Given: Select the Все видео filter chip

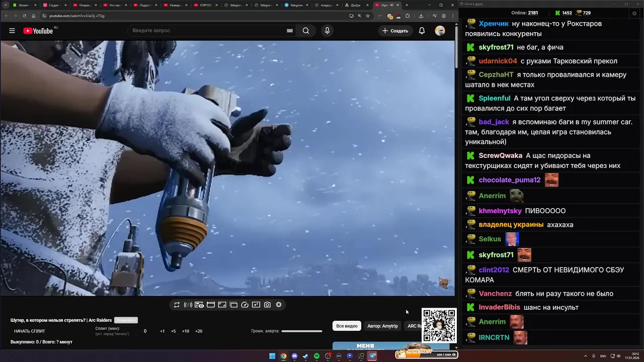Looking at the screenshot, I should [347, 326].
